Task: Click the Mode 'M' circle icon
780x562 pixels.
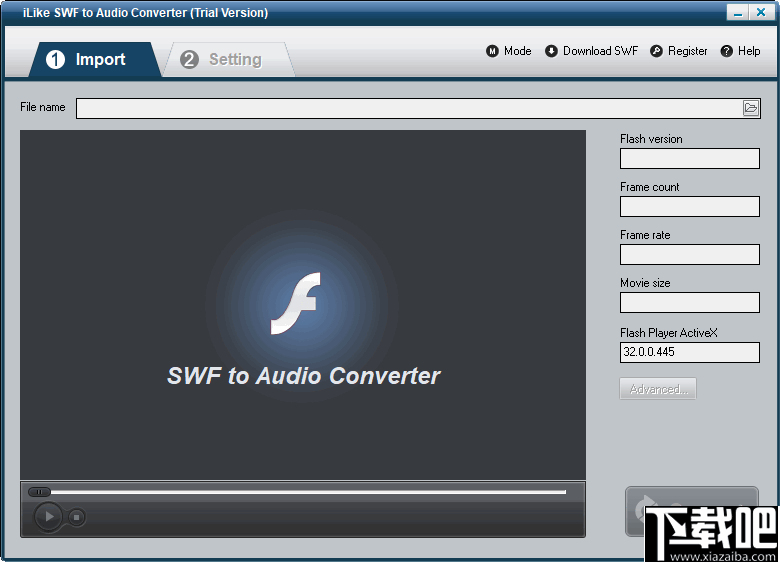Action: click(492, 51)
